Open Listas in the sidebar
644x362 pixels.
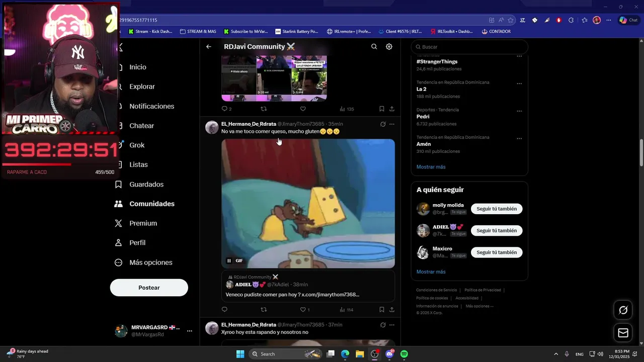[138, 164]
